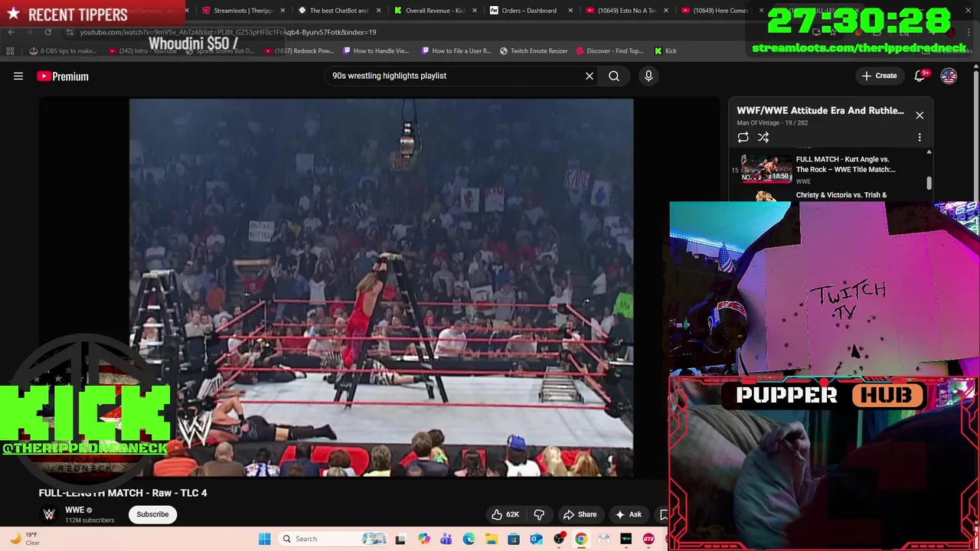This screenshot has height=551, width=980.
Task: Click the magnifier search button
Action: pos(614,76)
